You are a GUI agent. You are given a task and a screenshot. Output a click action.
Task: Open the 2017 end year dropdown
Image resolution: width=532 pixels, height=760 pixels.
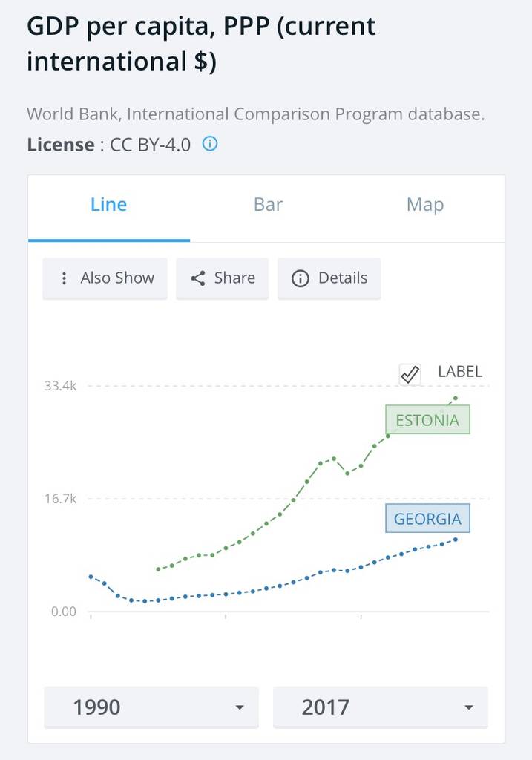(x=380, y=707)
